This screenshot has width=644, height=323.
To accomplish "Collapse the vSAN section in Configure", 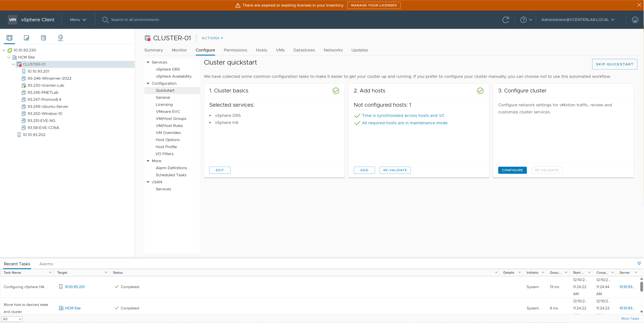I will [x=148, y=182].
